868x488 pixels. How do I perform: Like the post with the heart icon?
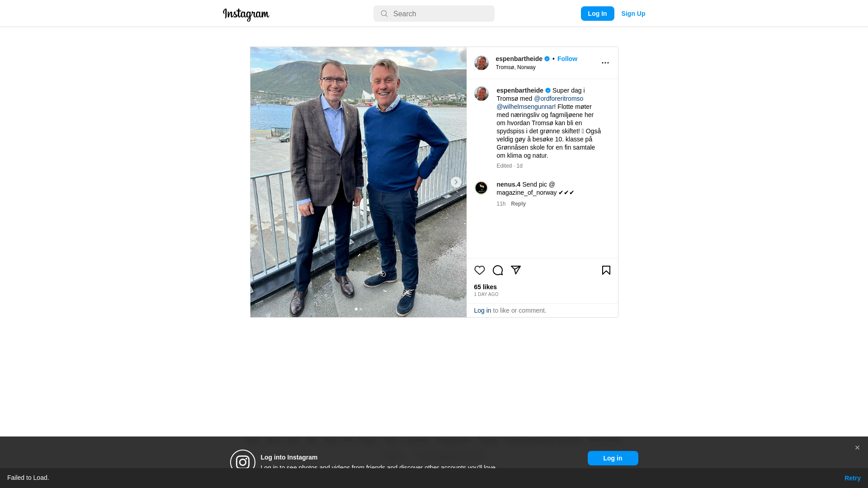pyautogui.click(x=479, y=270)
